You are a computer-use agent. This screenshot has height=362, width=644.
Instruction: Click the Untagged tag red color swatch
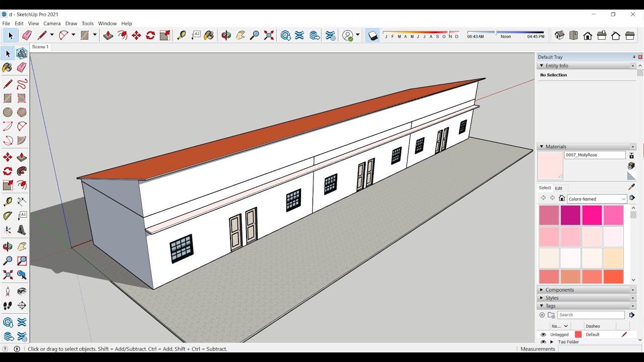[578, 334]
